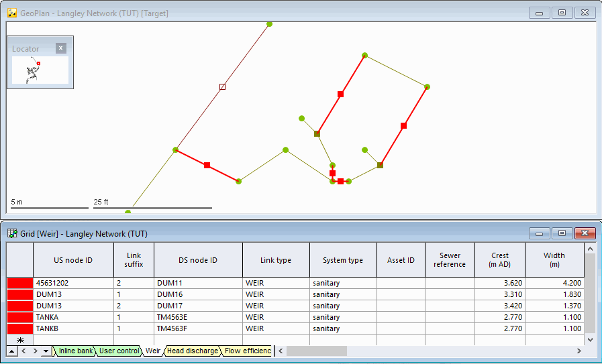This screenshot has height=364, width=602.
Task: Maximize the Grid Weir window
Action: click(562, 233)
